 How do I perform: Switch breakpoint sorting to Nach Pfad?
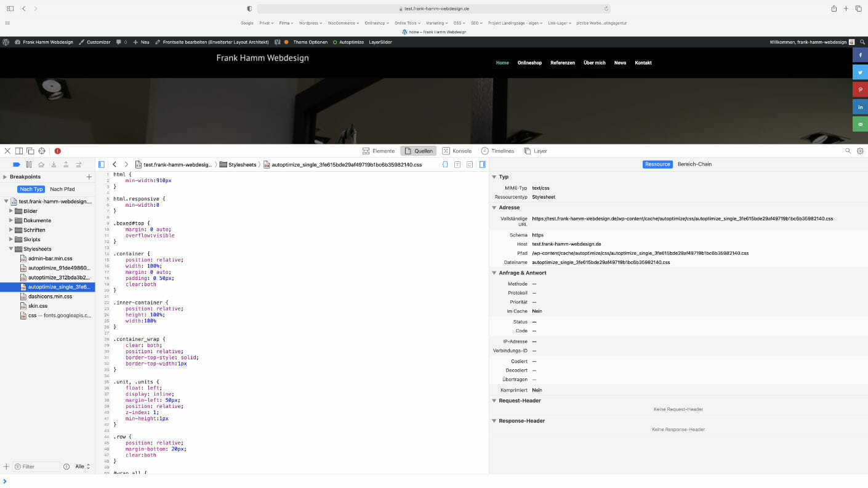[62, 189]
